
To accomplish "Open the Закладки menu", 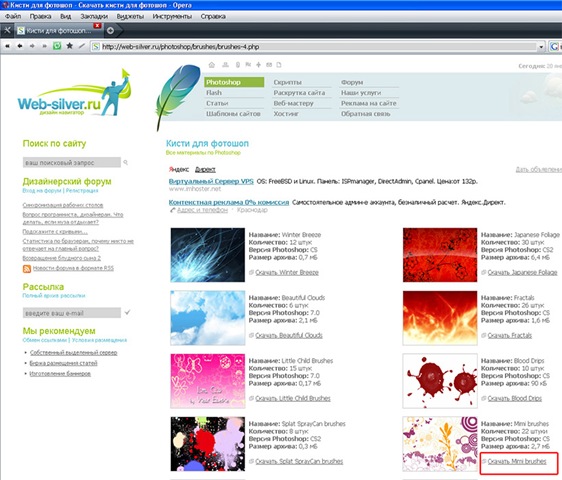I will 94,16.
